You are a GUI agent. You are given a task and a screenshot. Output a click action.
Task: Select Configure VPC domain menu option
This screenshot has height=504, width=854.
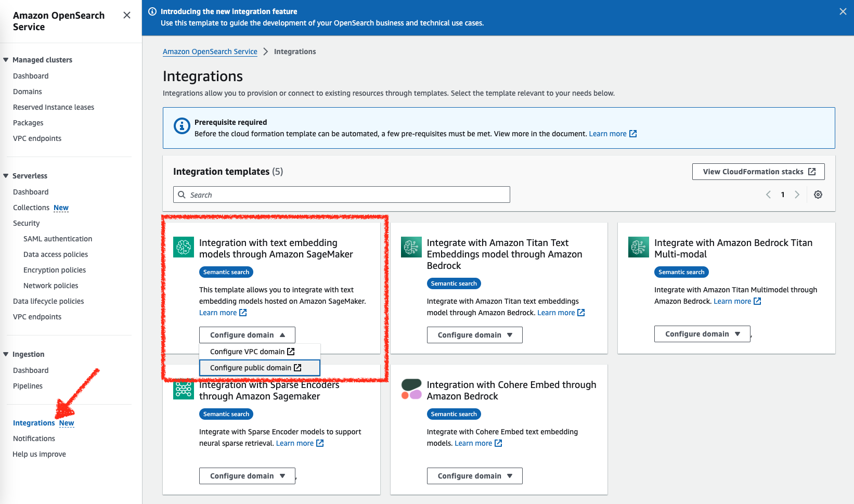(251, 351)
